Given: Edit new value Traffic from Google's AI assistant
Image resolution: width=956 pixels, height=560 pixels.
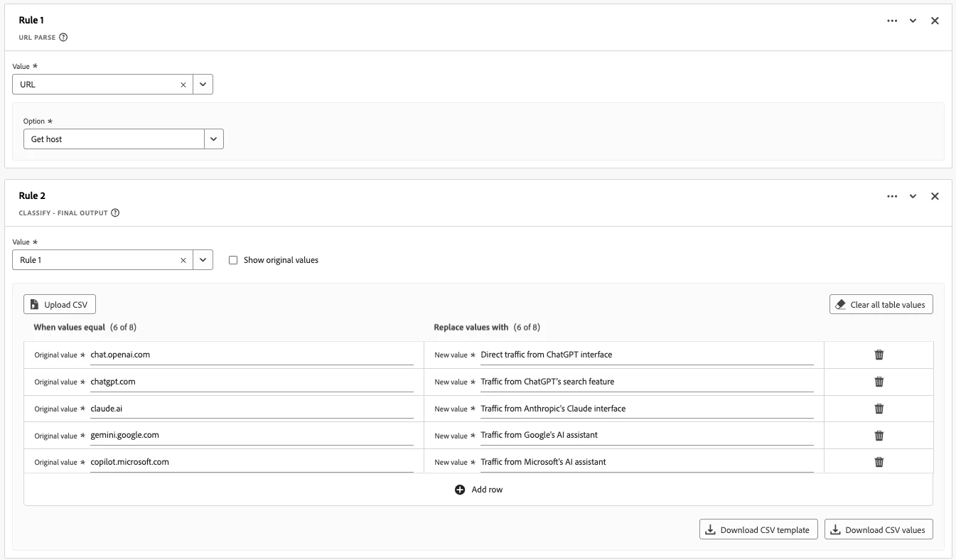Looking at the screenshot, I should click(647, 435).
